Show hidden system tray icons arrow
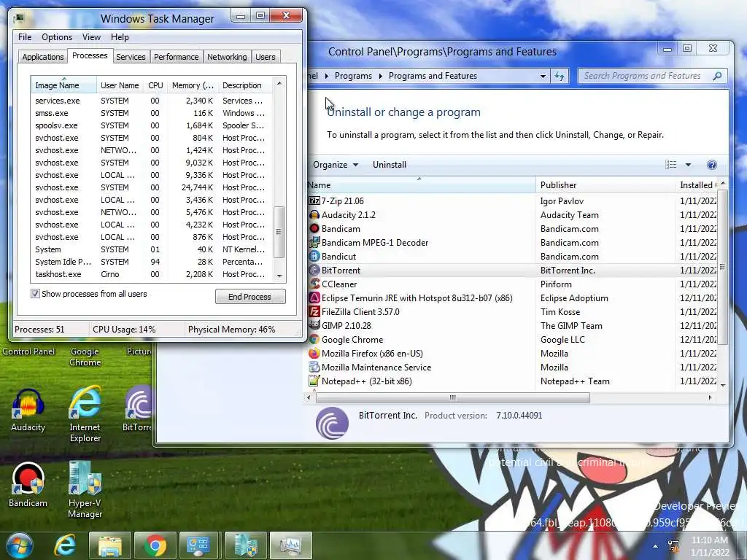This screenshot has height=560, width=747. click(x=656, y=546)
